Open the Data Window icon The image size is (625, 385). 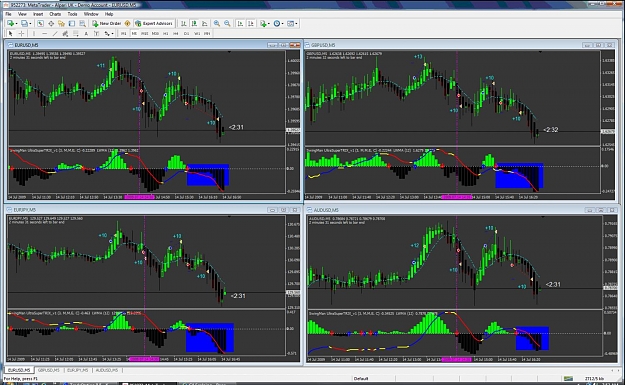click(51, 24)
